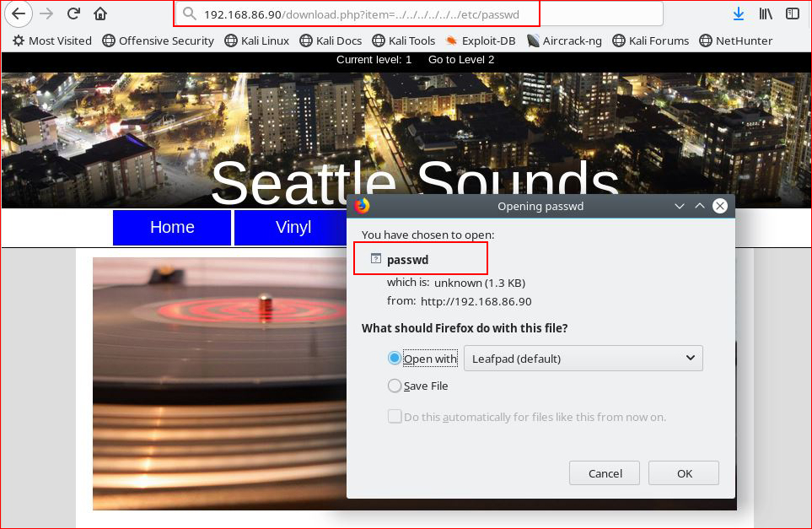Expand the Leafpad (default) application dropdown

pyautogui.click(x=583, y=358)
